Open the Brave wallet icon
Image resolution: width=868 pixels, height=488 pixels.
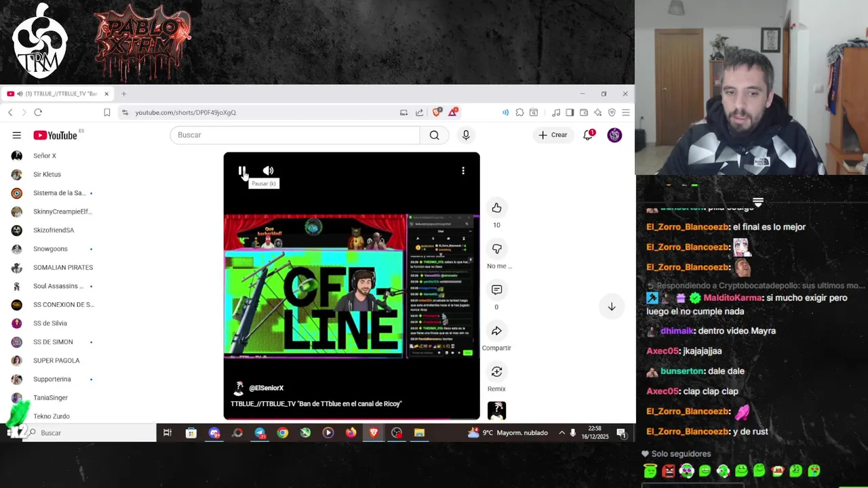(x=583, y=113)
